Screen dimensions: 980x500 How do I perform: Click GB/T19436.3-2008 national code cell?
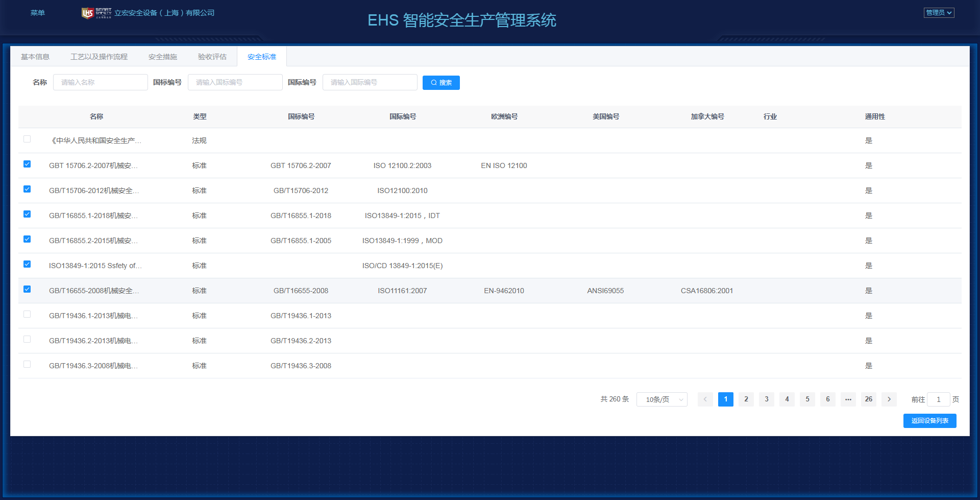tap(301, 366)
